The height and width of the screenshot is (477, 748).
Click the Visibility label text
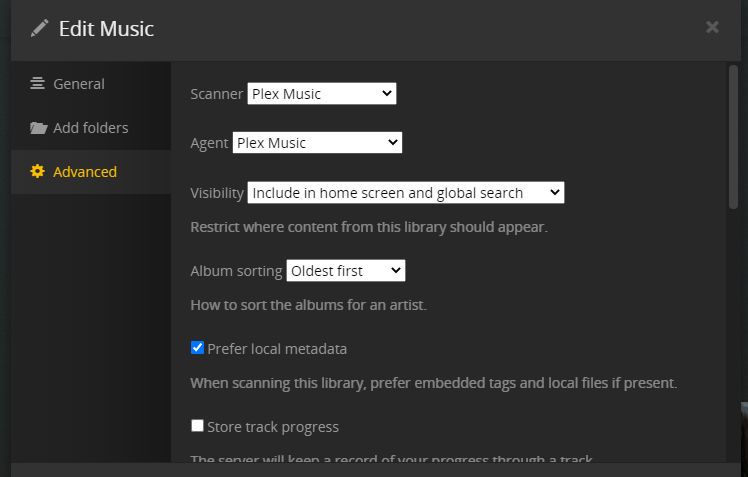tap(217, 193)
